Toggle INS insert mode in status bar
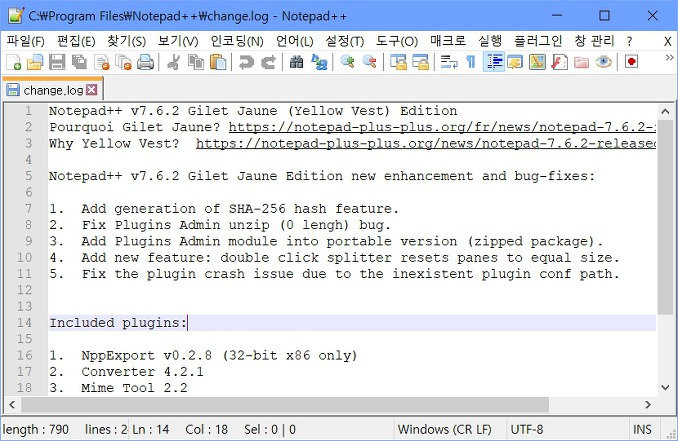 642,429
